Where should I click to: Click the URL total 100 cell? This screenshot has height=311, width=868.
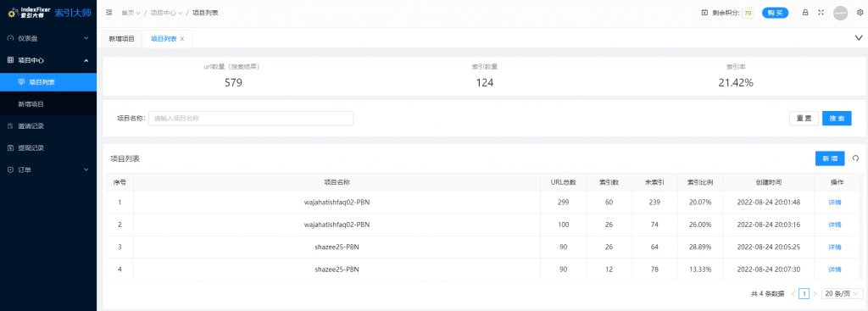tap(563, 225)
